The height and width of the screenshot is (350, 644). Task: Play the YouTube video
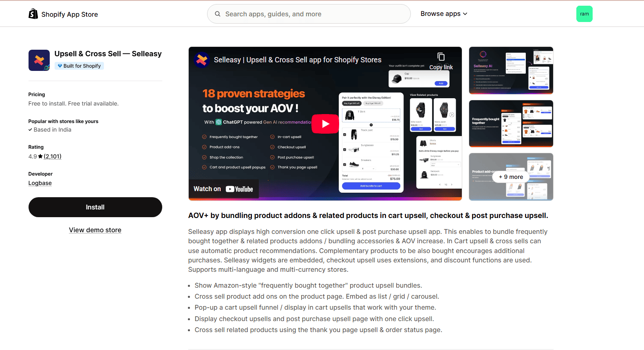(325, 124)
